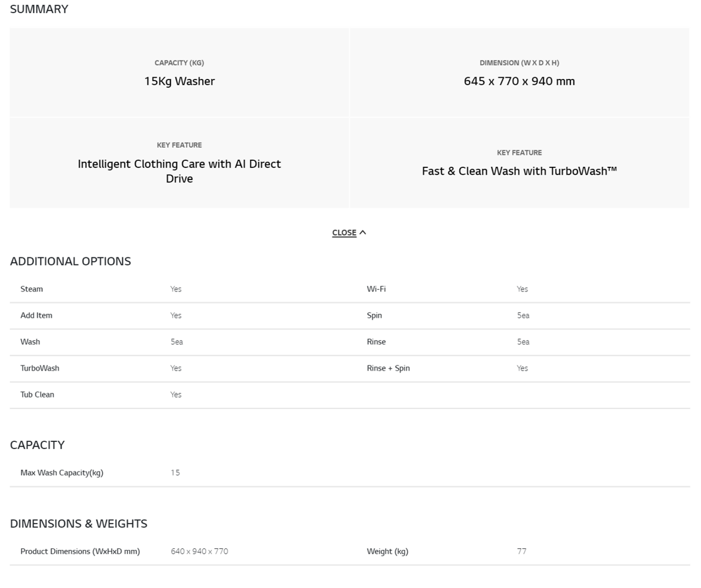The width and height of the screenshot is (701, 588).
Task: Click the TurboWash row label
Action: point(40,368)
